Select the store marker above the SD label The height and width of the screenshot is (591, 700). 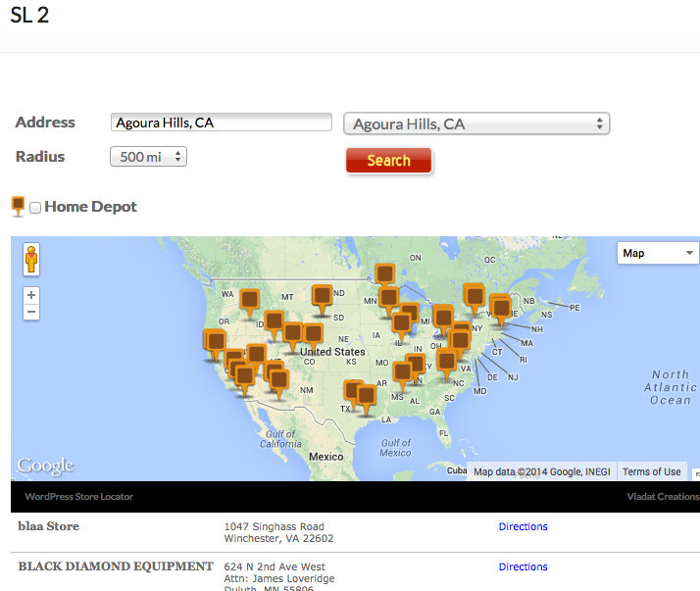(322, 294)
